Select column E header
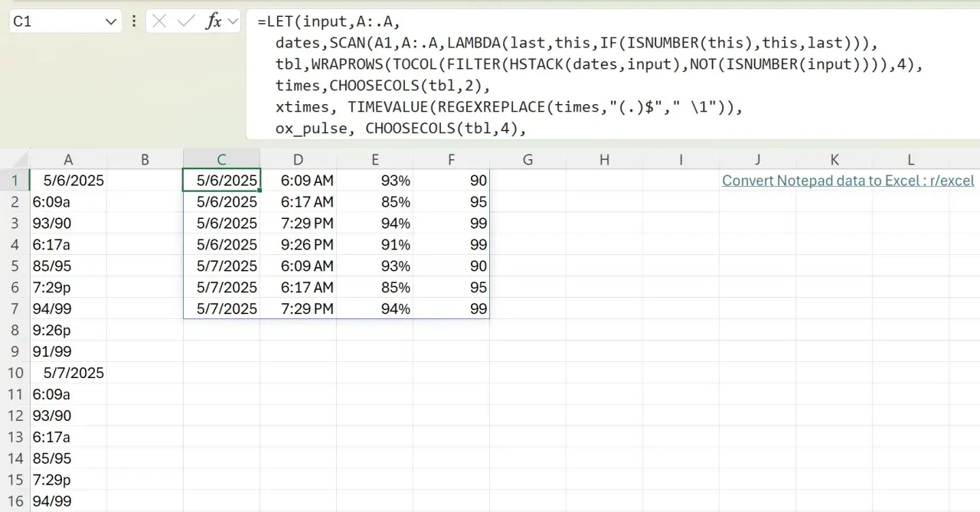Screen dimensions: 980x512 (374, 160)
